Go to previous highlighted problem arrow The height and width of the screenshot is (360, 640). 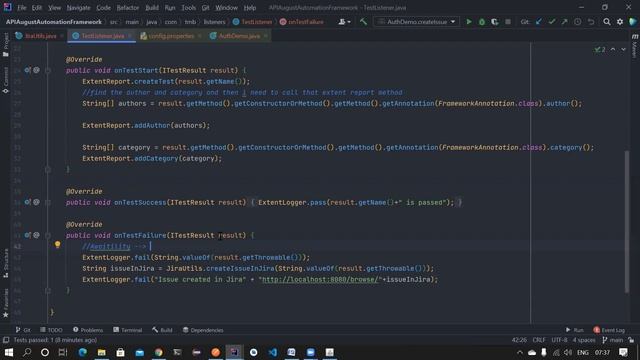pyautogui.click(x=613, y=49)
